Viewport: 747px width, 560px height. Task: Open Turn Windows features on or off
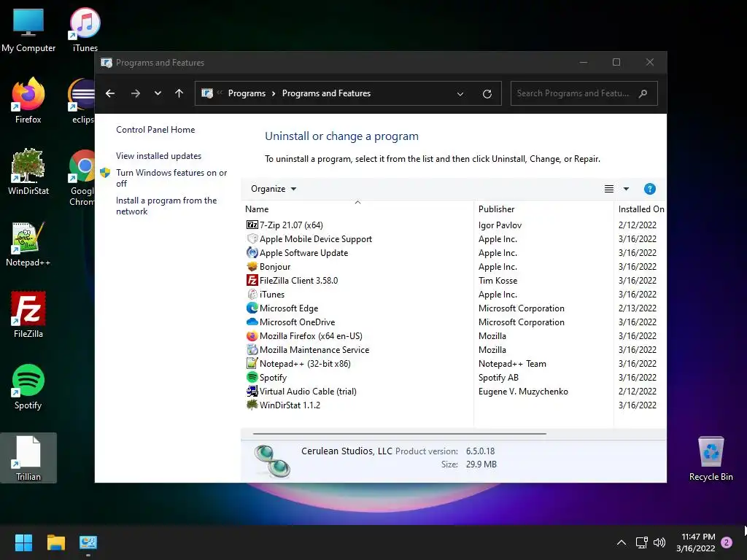(171, 178)
